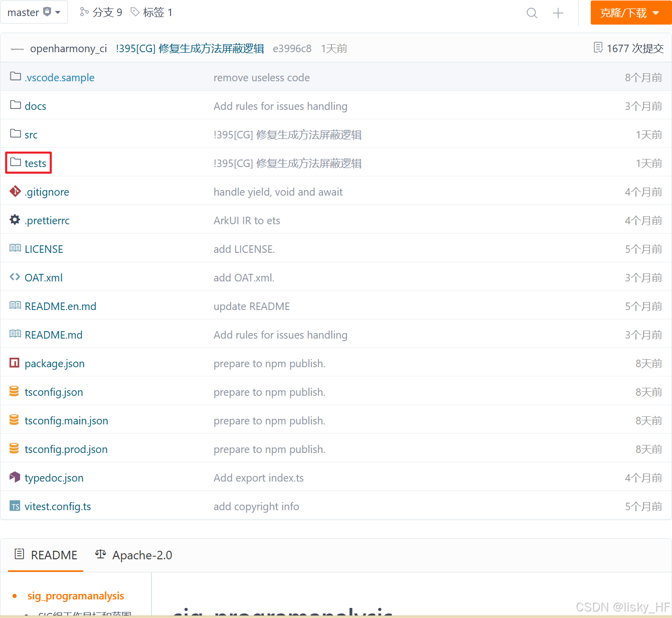Click the folder icon for the src directory
This screenshot has height=618, width=672.
pos(15,133)
